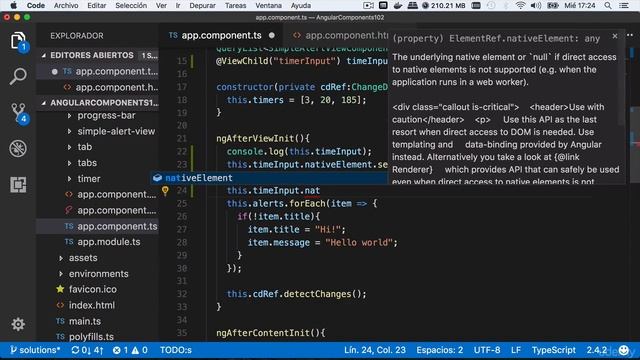Open the Ventana menu
This screenshot has width=640, height=360.
tap(268, 5)
